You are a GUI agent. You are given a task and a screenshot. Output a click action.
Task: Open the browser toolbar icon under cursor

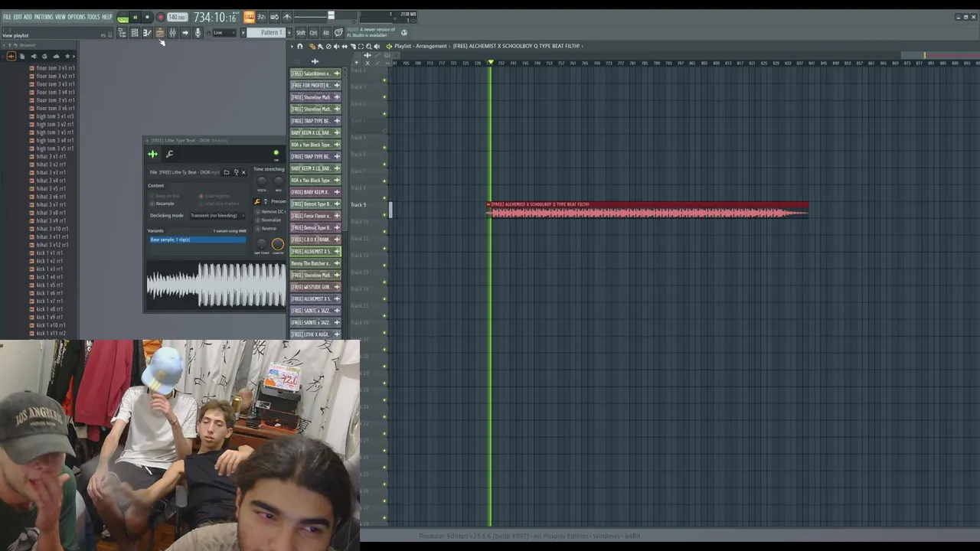pos(160,33)
